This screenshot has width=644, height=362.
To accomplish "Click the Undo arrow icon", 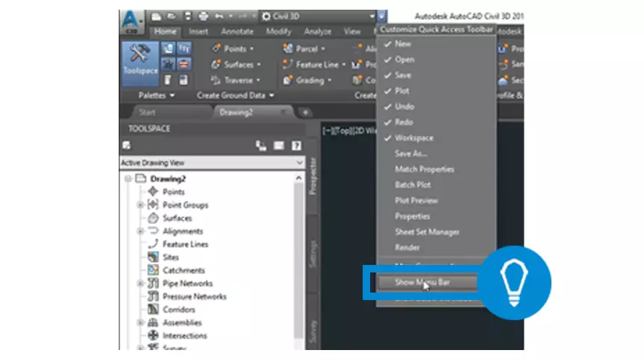I will 219,16.
